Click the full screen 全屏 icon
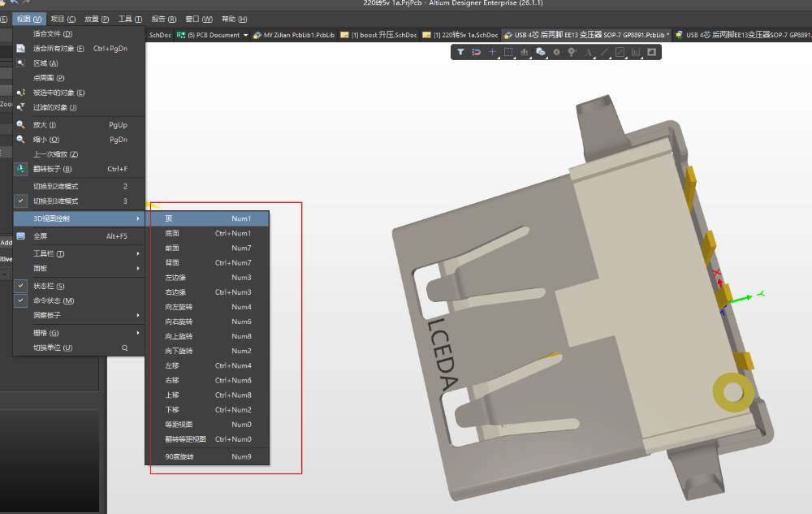The image size is (812, 514). [21, 236]
